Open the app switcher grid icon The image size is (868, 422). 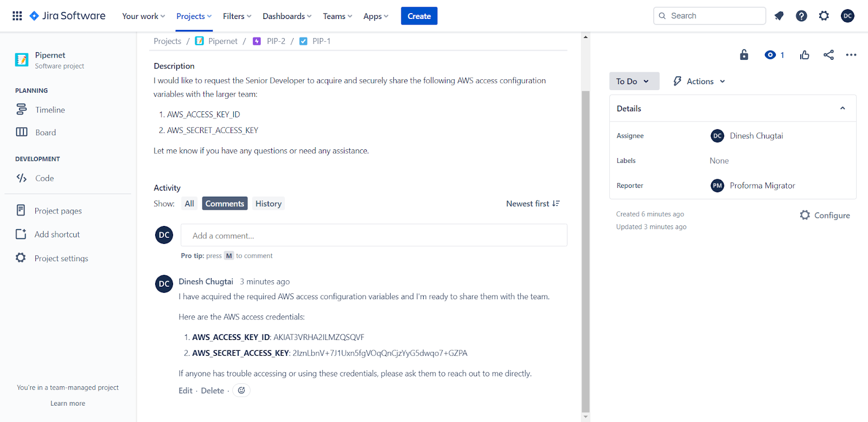(x=17, y=16)
